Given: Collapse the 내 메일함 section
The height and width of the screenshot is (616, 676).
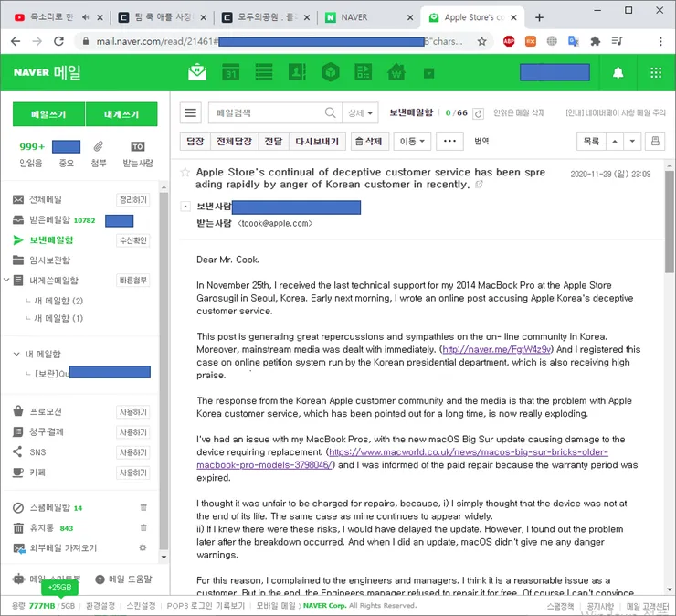Looking at the screenshot, I should pyautogui.click(x=16, y=355).
